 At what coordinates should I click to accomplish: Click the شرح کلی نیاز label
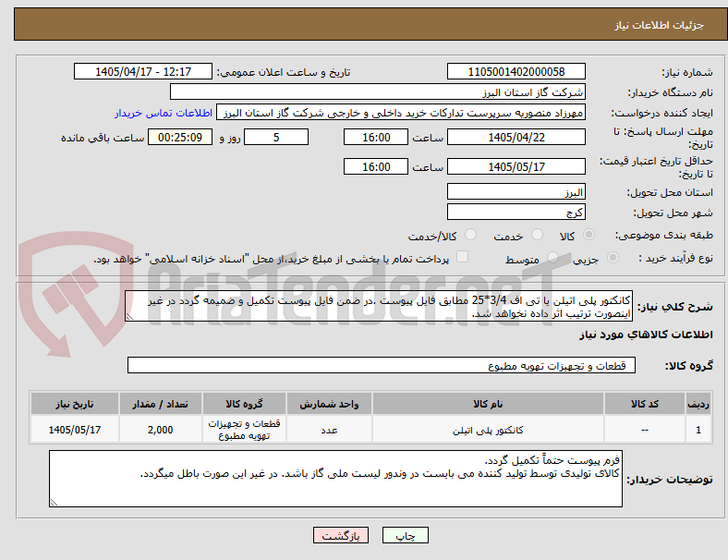pos(674,307)
